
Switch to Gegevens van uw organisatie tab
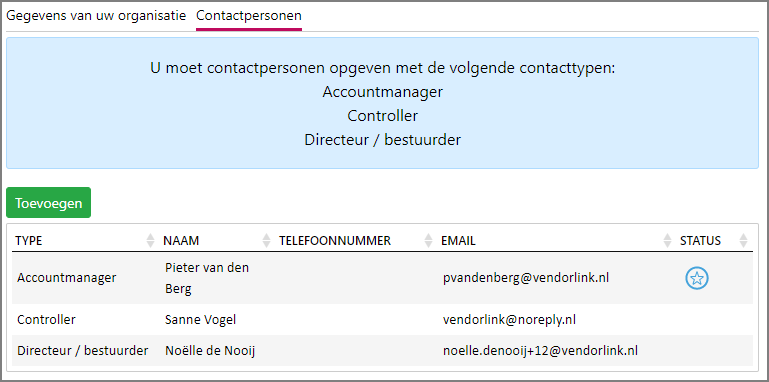[96, 16]
